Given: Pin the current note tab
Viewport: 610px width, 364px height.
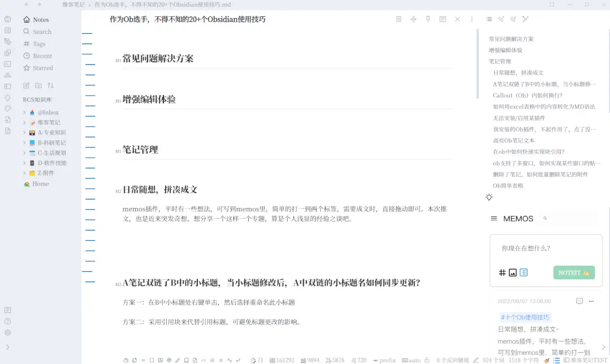Looking at the screenshot, I should [x=428, y=19].
